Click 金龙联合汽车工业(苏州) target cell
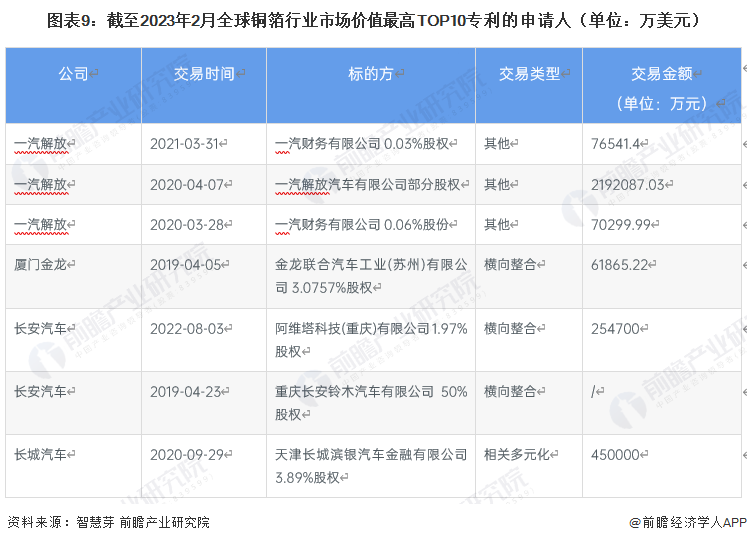Viewport: 747px width, 543px height. [371, 276]
